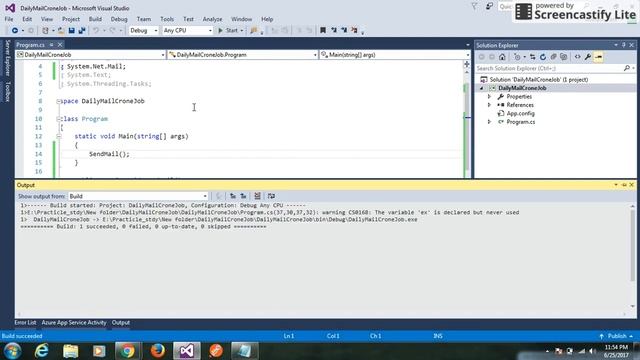Screen dimensions: 640x360
Task: Click the New Project toolbar icon
Action: pos(45,31)
